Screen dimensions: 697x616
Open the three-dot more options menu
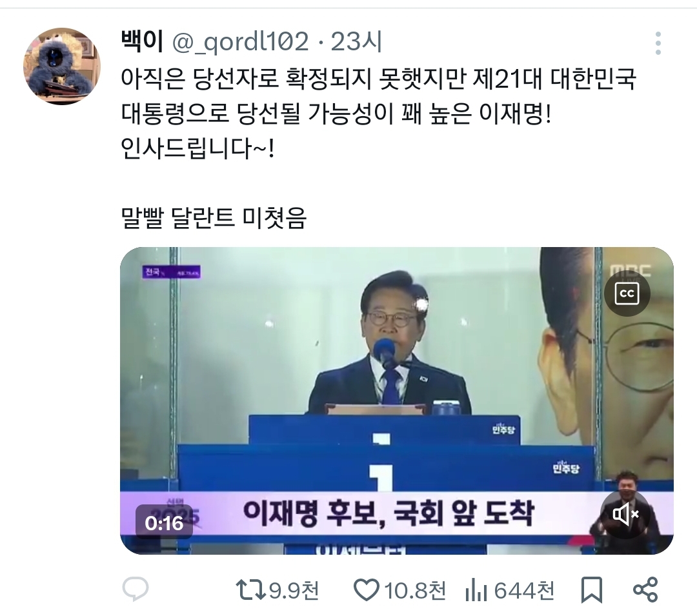click(658, 43)
